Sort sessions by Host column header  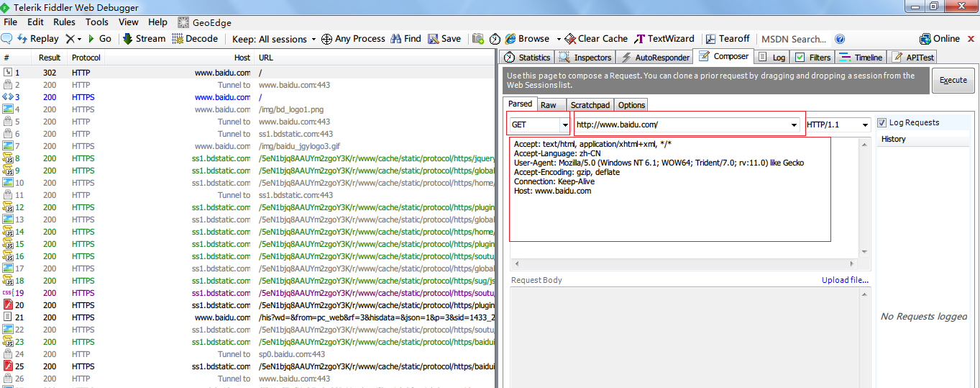coord(180,58)
